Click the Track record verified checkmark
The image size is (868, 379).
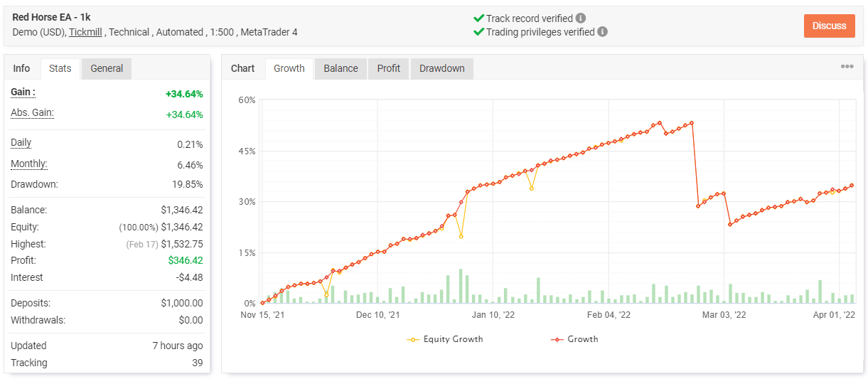tap(478, 18)
